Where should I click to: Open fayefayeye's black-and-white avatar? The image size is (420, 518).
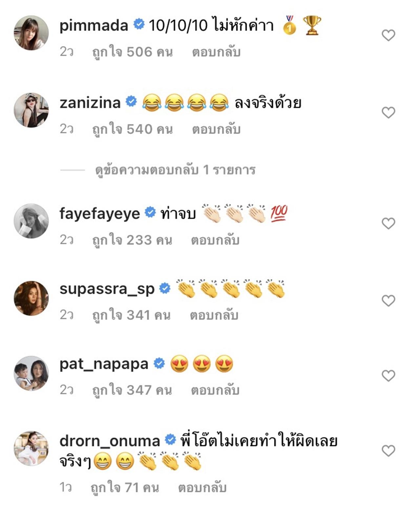(x=31, y=221)
